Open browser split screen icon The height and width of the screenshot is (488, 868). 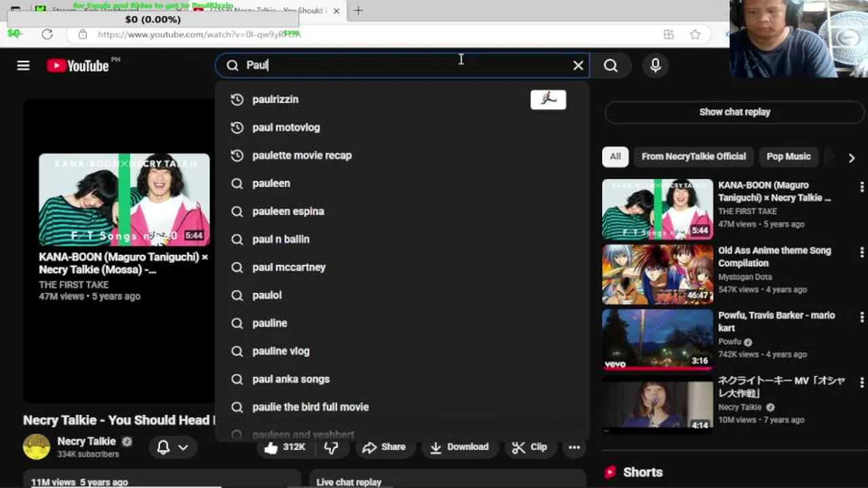click(x=669, y=35)
